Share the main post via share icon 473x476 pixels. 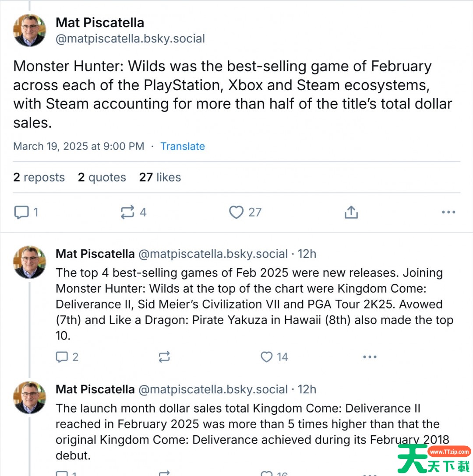tap(351, 213)
